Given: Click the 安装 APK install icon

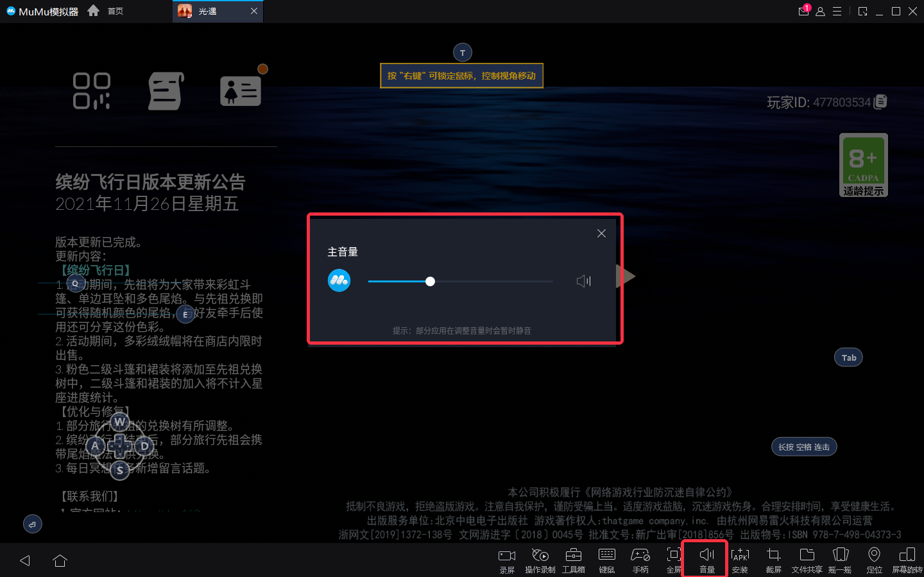Looking at the screenshot, I should [x=740, y=560].
